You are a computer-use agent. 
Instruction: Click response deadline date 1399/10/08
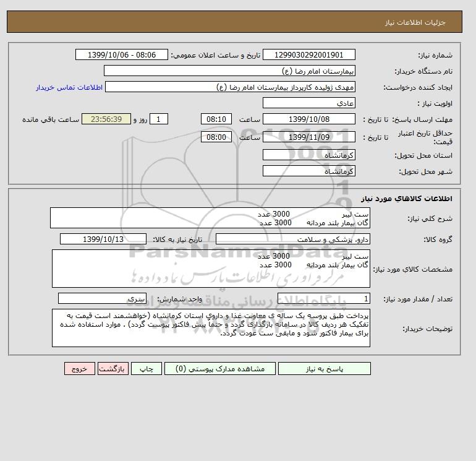pos(308,119)
